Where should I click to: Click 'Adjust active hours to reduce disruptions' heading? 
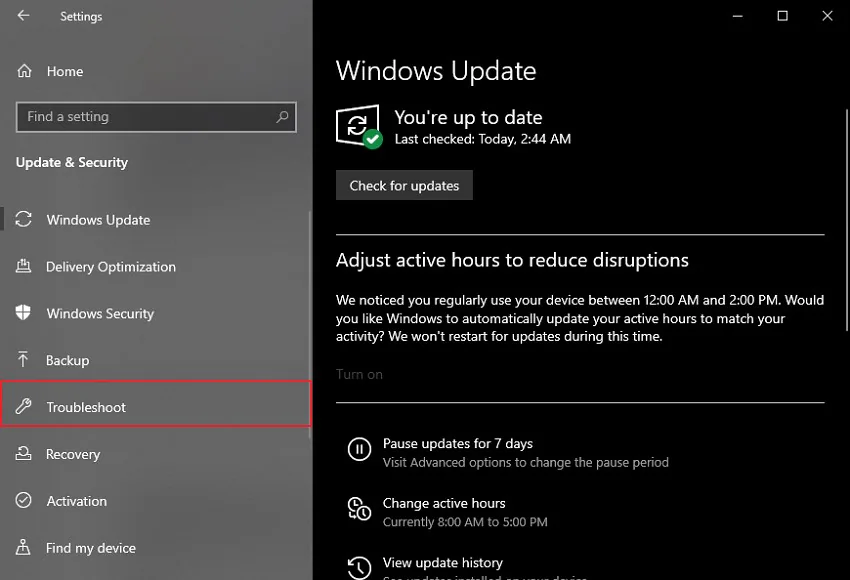(x=512, y=260)
